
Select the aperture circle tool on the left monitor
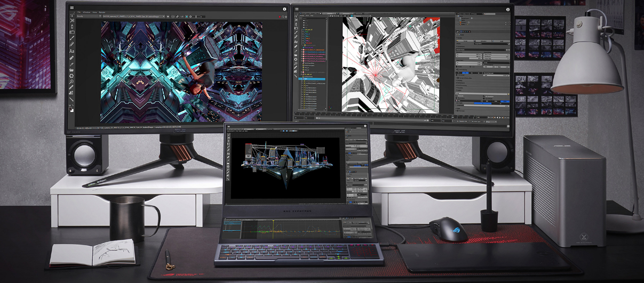71,76
